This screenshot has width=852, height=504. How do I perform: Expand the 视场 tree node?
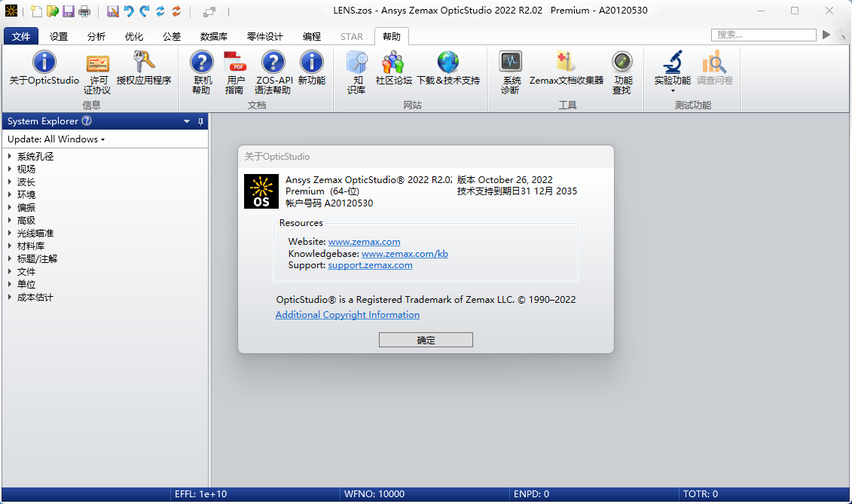[10, 169]
